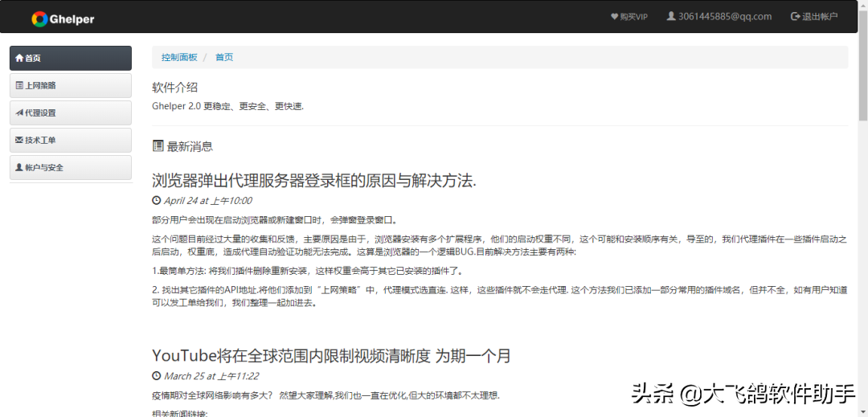Click the 最新消息 heading text

coord(190,146)
